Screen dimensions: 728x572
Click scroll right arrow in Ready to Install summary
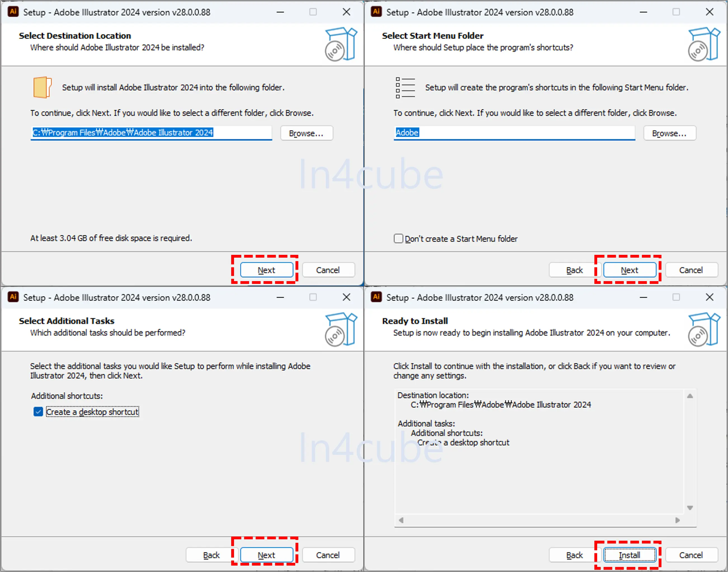click(x=677, y=520)
